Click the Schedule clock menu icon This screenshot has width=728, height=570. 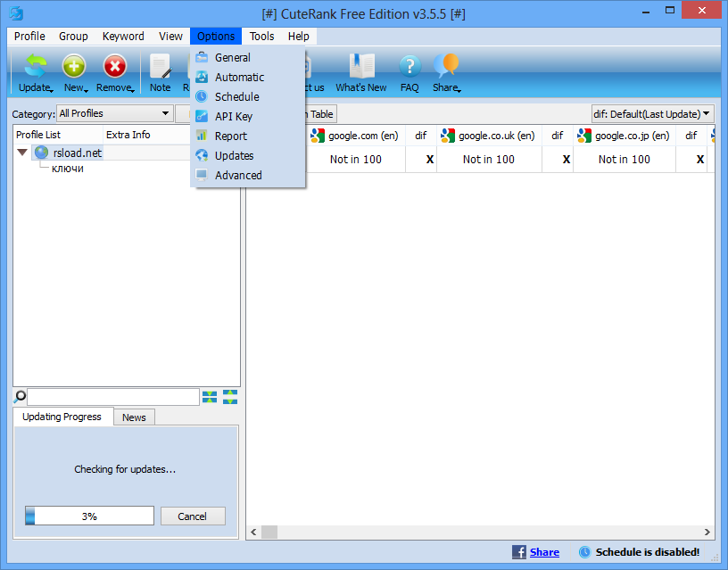coord(202,96)
